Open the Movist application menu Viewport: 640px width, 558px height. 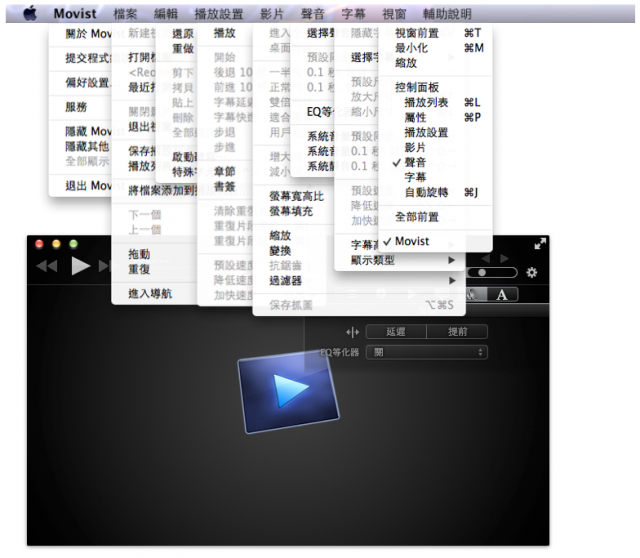(75, 14)
